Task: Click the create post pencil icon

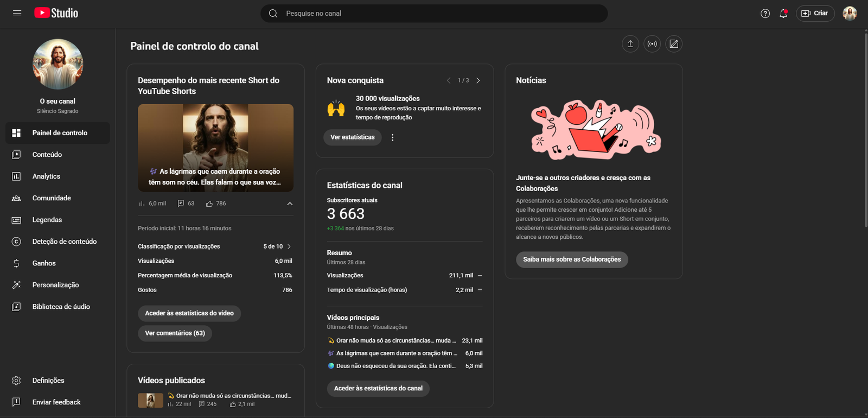Action: pyautogui.click(x=674, y=44)
